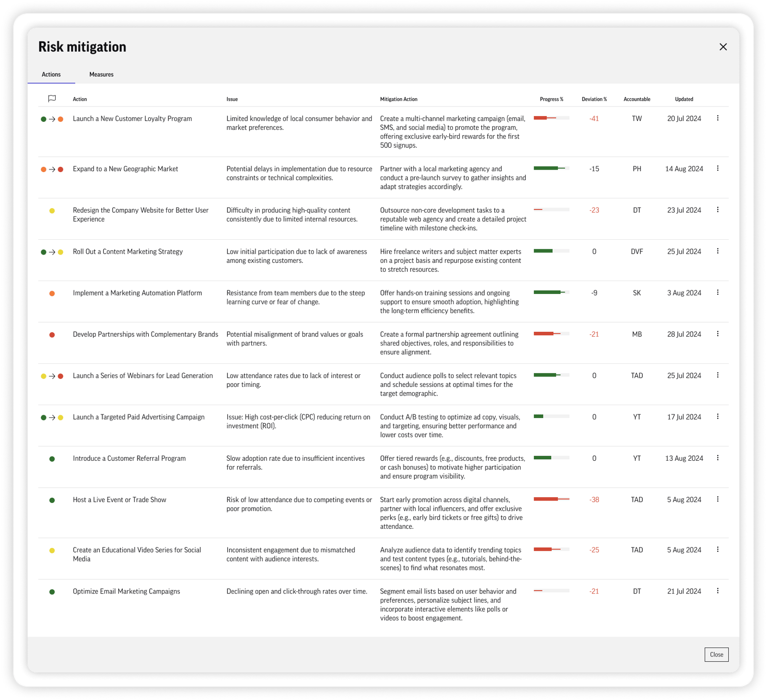Click the -41 deviation value
767x700 pixels.
[x=594, y=119]
